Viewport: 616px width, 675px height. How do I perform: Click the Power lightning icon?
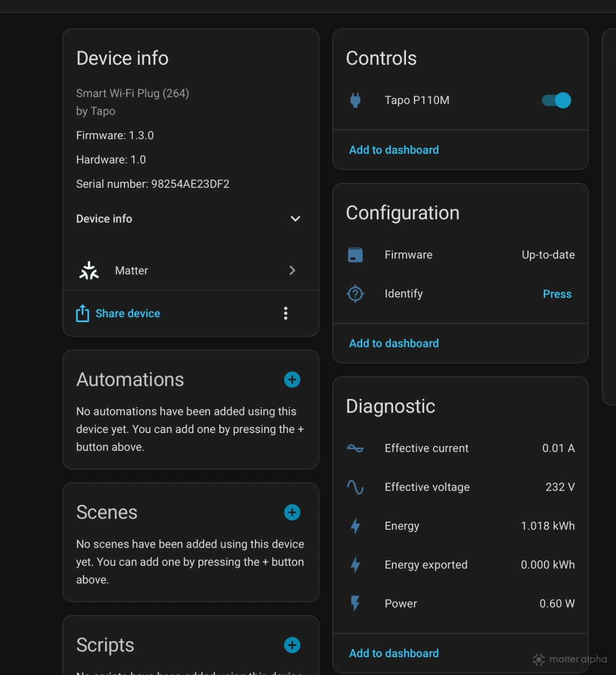tap(355, 604)
